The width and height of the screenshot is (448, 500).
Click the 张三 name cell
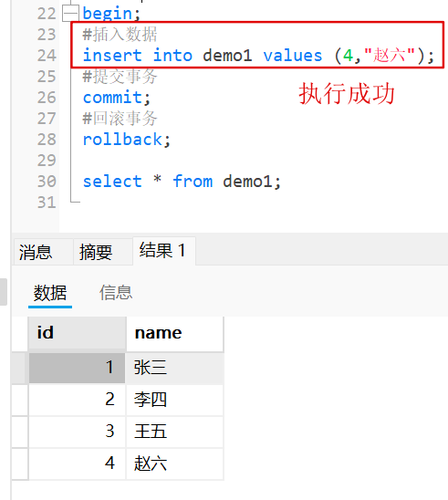click(x=175, y=368)
